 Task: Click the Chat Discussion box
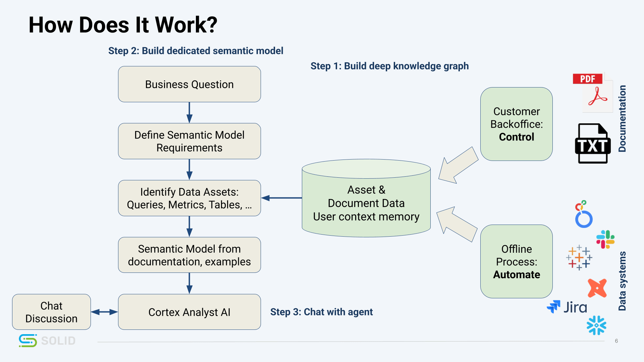51,312
